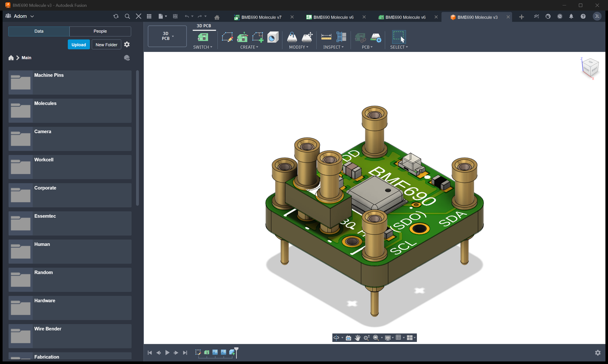Expand the SWITCH menu
608x364 pixels.
click(203, 47)
